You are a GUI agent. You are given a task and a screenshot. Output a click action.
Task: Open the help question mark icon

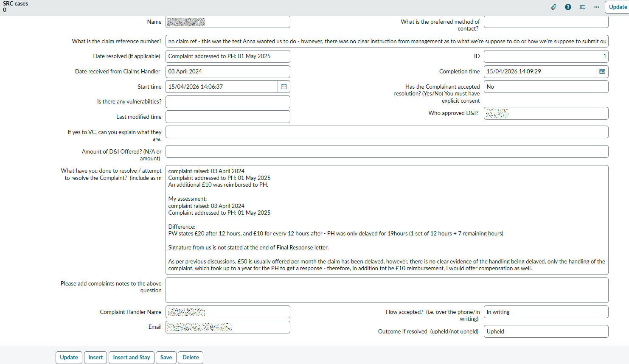pos(568,7)
